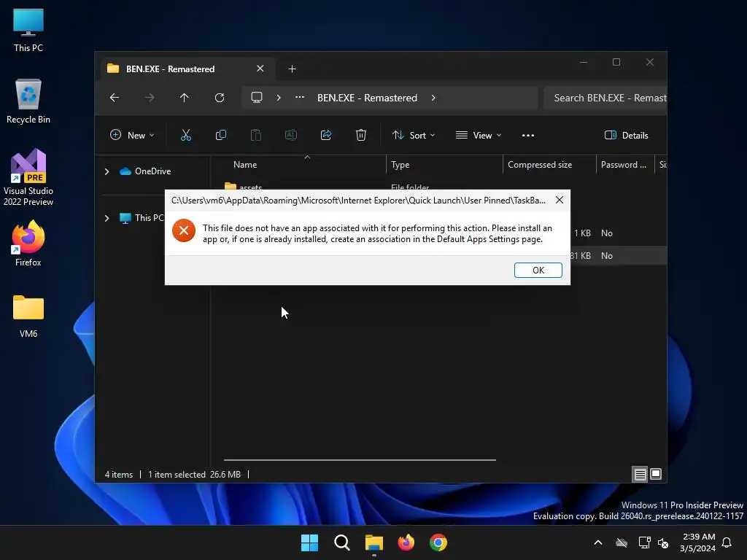Click the search box in Explorer
The width and height of the screenshot is (747, 560).
[605, 98]
